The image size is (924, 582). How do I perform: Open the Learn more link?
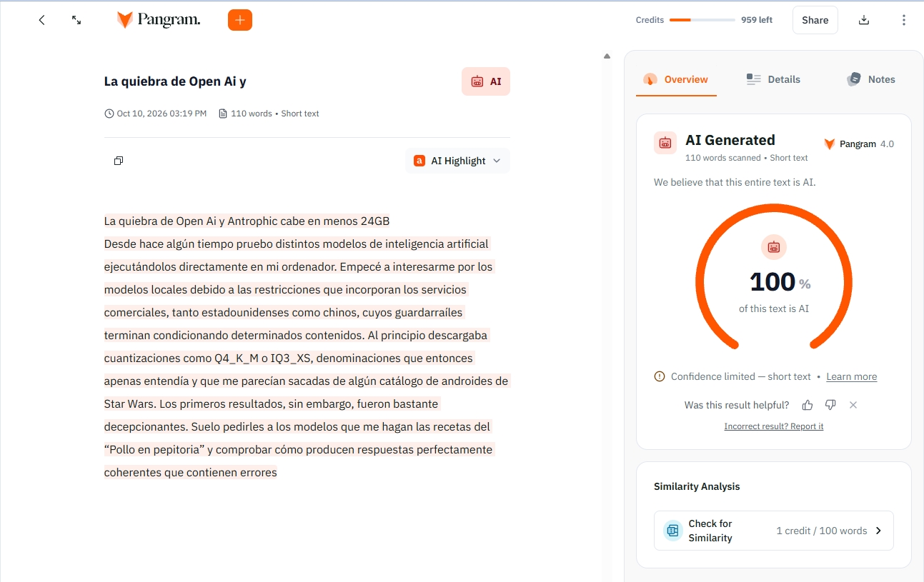coord(852,376)
